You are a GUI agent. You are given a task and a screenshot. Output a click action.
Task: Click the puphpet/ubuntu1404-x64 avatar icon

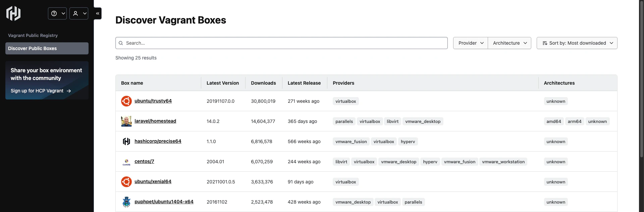(126, 202)
